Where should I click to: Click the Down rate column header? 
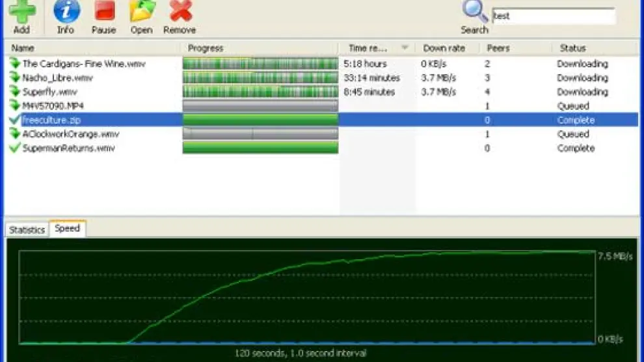444,48
